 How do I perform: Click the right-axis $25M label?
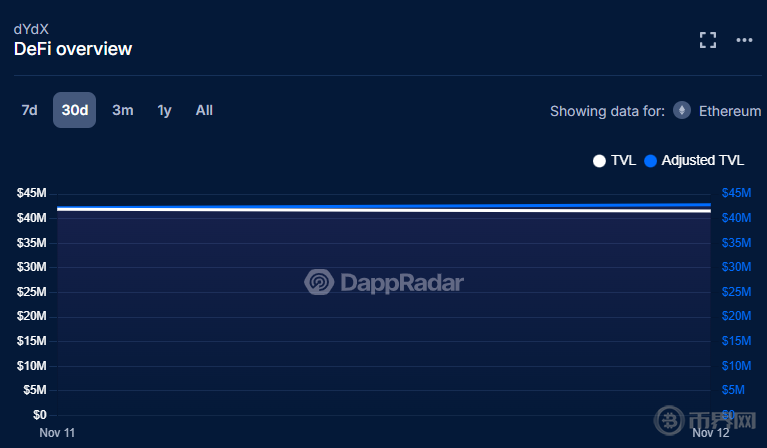pos(736,291)
